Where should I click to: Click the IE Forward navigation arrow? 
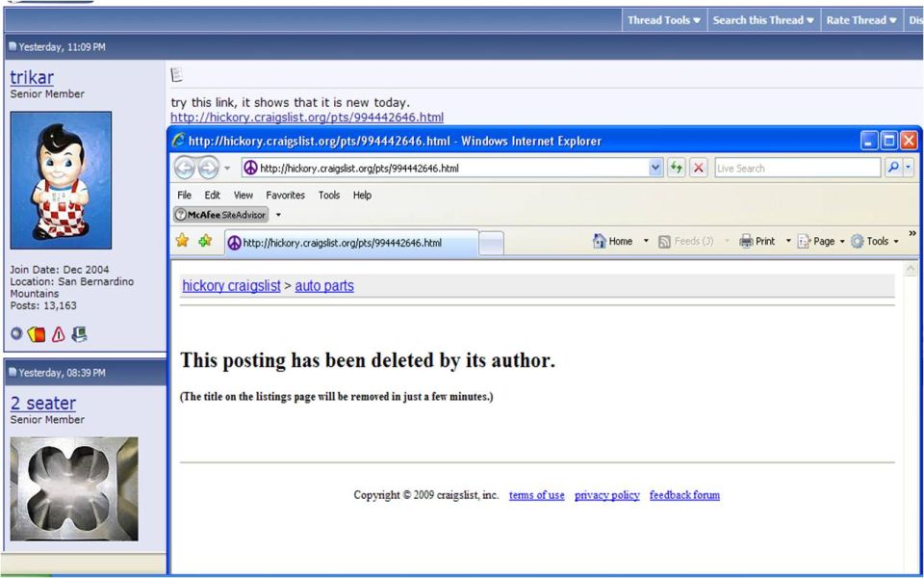[208, 168]
